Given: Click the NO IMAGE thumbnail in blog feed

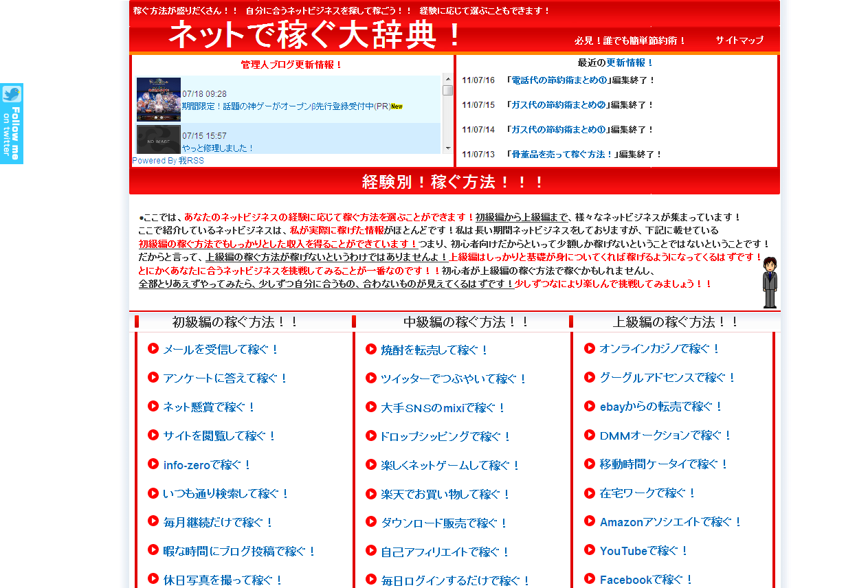Looking at the screenshot, I should click(159, 139).
